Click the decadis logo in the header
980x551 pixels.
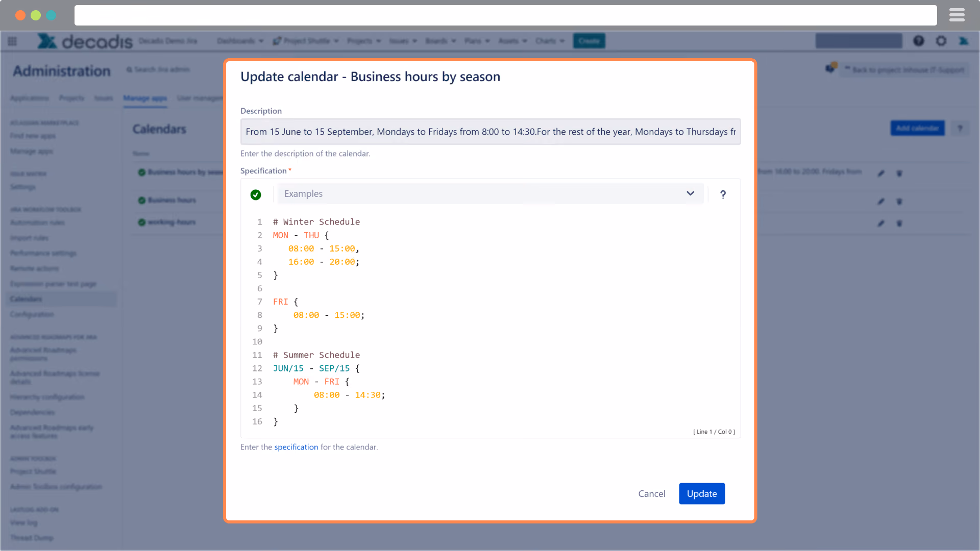pos(85,41)
